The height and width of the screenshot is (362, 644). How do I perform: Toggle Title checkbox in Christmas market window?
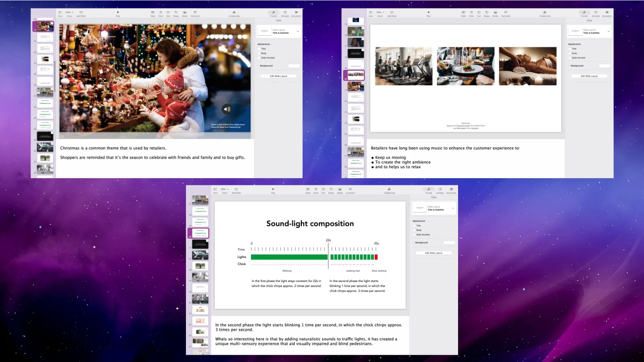[x=259, y=49]
